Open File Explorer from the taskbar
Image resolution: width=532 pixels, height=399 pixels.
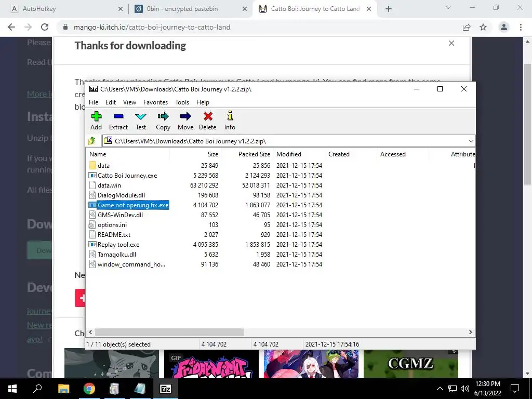tap(64, 389)
